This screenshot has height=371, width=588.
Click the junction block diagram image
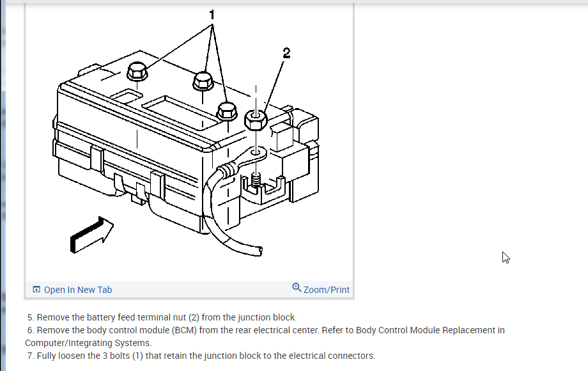189,142
